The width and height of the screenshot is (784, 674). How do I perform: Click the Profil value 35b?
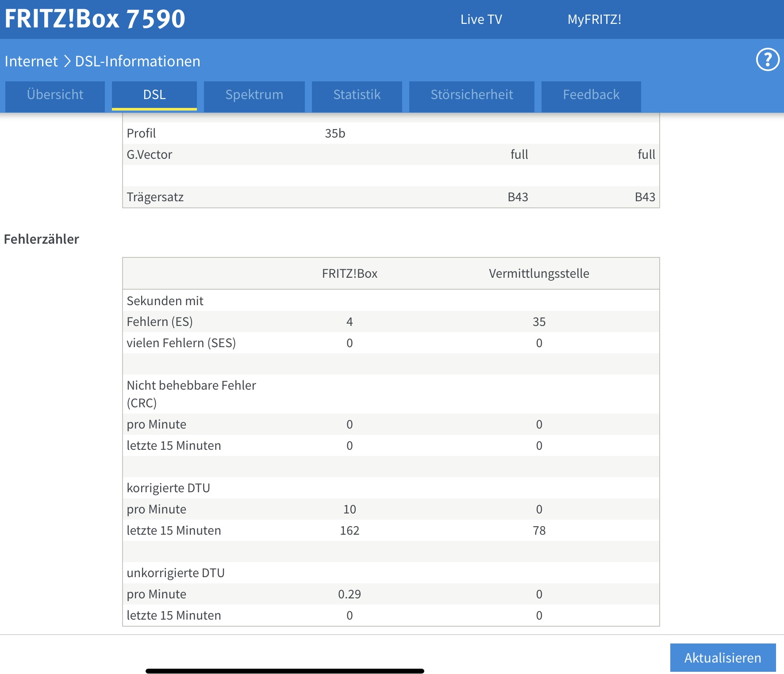click(335, 133)
